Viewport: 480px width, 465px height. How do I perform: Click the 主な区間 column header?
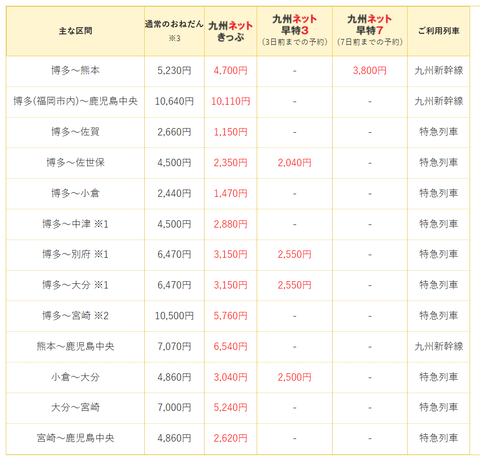75,31
